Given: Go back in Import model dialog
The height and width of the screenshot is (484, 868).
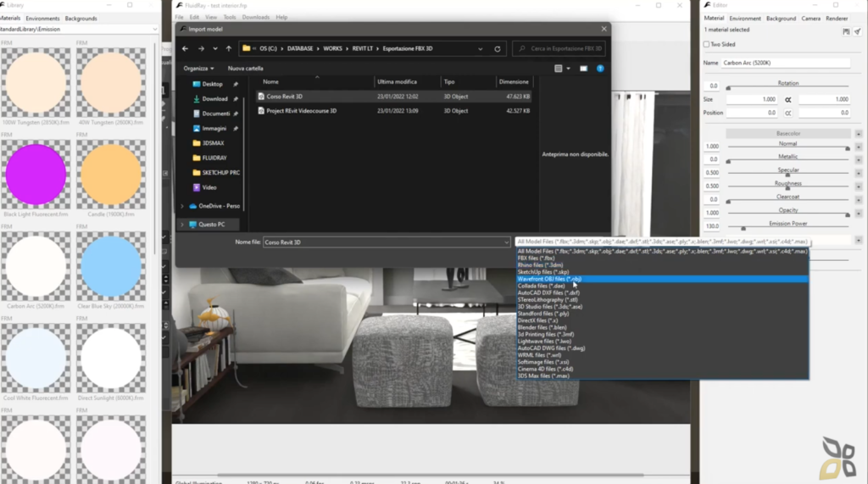Looking at the screenshot, I should pos(185,48).
